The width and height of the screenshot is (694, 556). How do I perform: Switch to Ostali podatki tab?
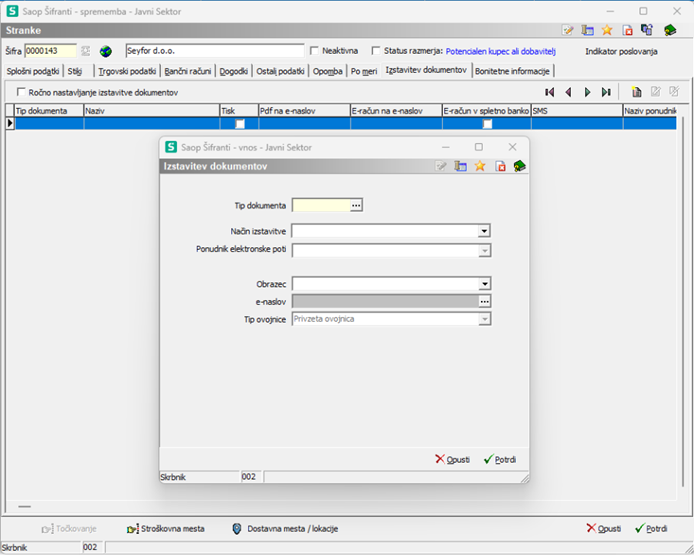pos(280,71)
